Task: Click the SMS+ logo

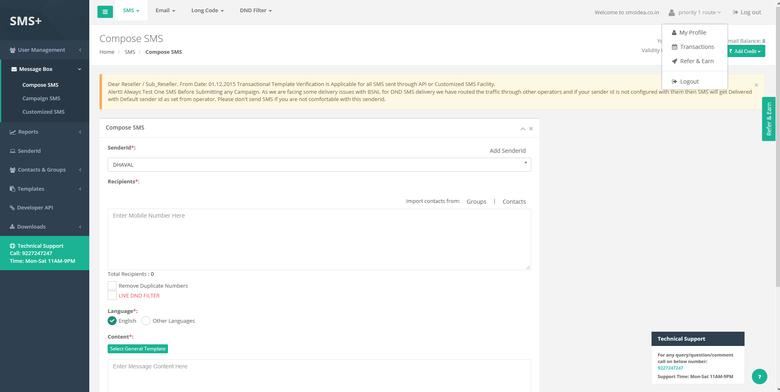Action: [25, 21]
